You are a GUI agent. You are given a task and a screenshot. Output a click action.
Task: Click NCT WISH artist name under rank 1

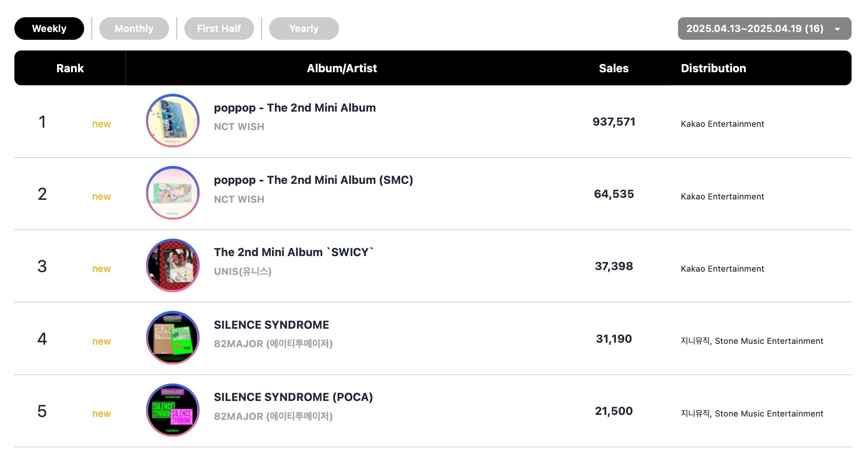[x=239, y=127]
